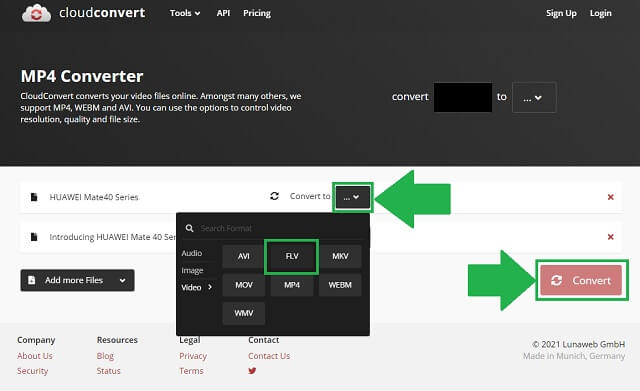Select the Video format category
The height and width of the screenshot is (391, 640).
pyautogui.click(x=196, y=287)
